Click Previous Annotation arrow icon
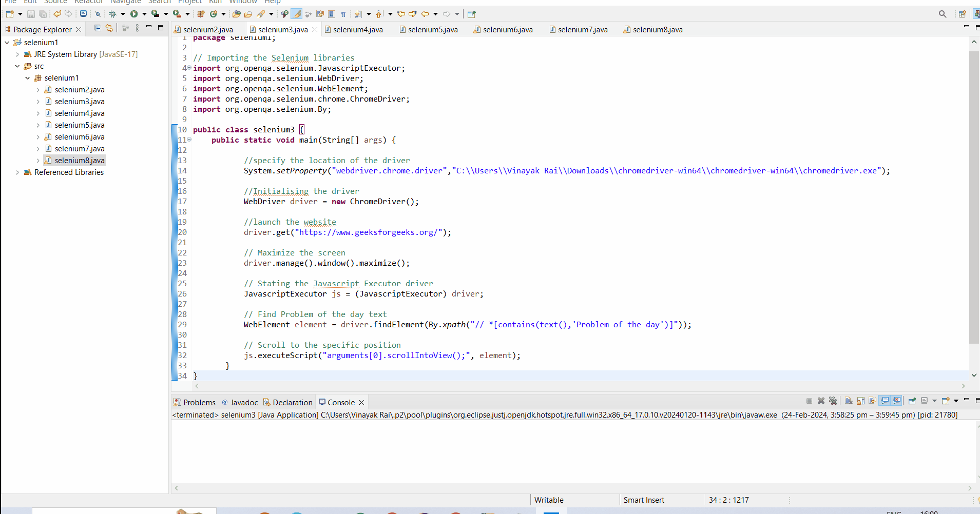Image resolution: width=980 pixels, height=514 pixels. pyautogui.click(x=379, y=14)
